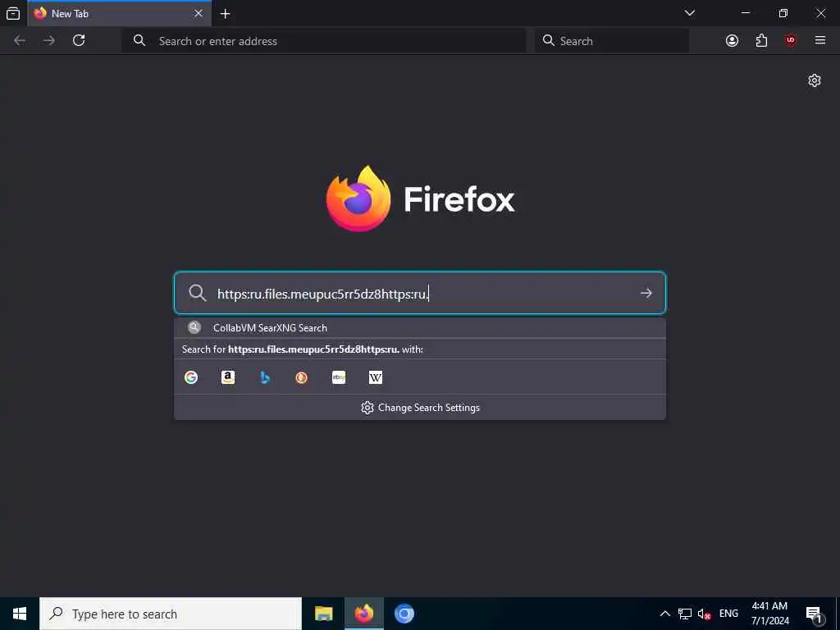Submit search with the arrow button
Screen dimensions: 840x630
pyautogui.click(x=646, y=293)
